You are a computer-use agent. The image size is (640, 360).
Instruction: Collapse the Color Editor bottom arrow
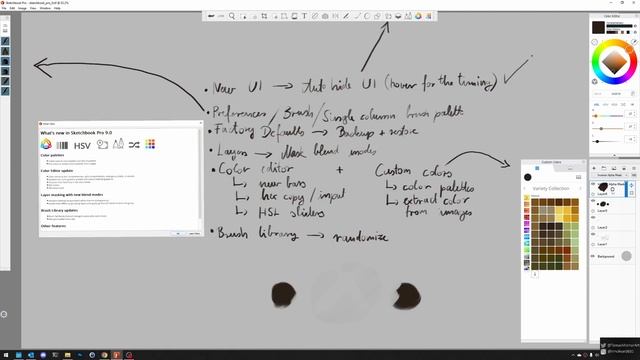(x=614, y=155)
